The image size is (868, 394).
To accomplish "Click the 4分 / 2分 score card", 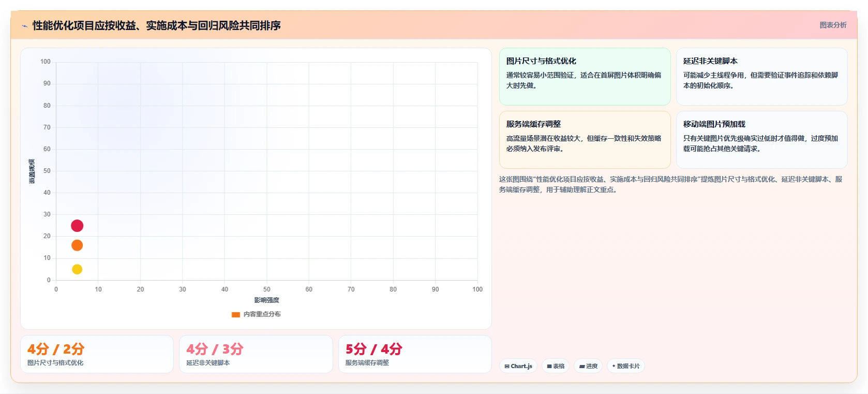I will tap(97, 354).
